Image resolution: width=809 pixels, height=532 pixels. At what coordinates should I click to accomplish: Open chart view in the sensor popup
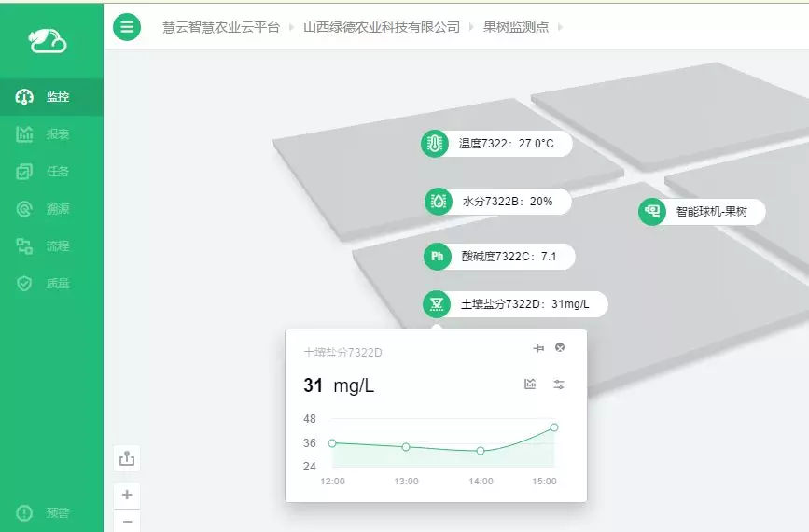(530, 385)
